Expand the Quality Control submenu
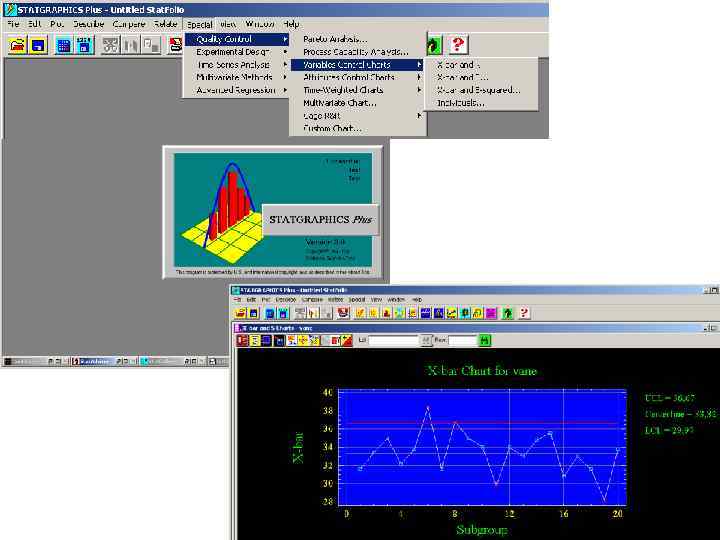The image size is (720, 540). click(x=237, y=39)
